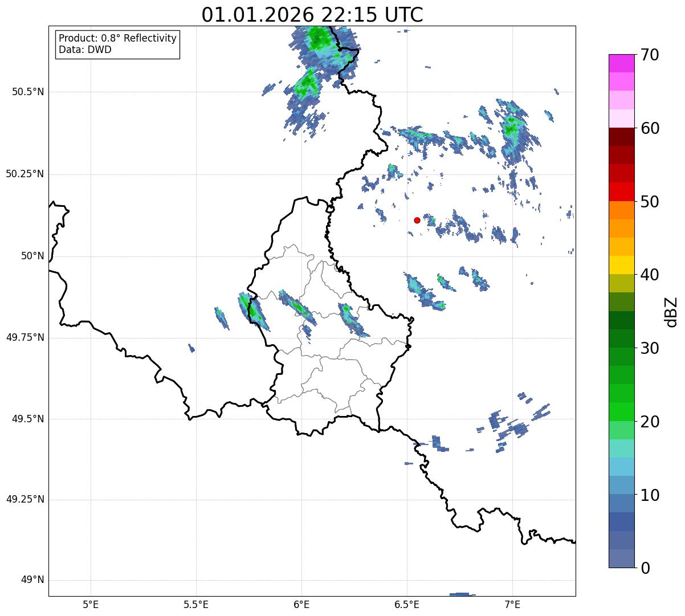Screen dimensions: 685x616
Task: Click the colorbar value 70
Action: pyautogui.click(x=650, y=55)
